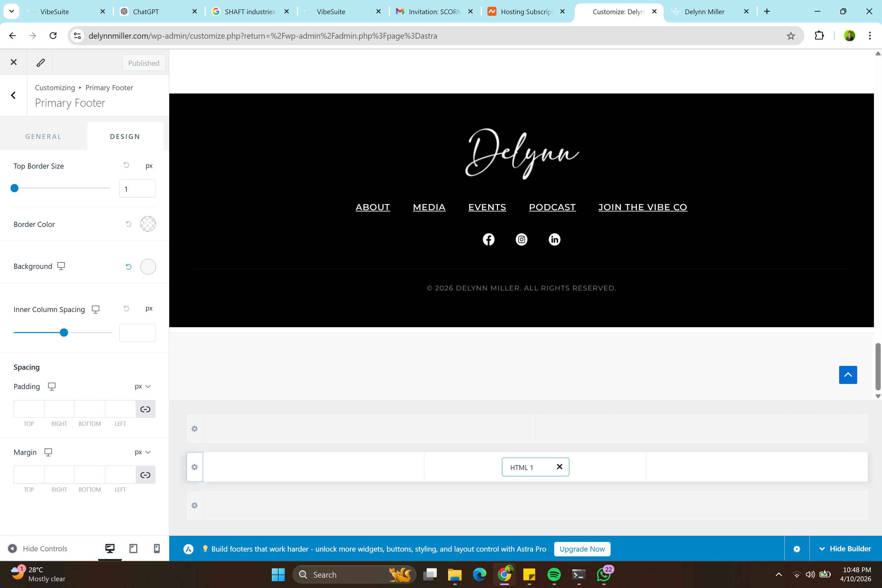
Task: Toggle device icon beside Padding label
Action: tap(52, 386)
